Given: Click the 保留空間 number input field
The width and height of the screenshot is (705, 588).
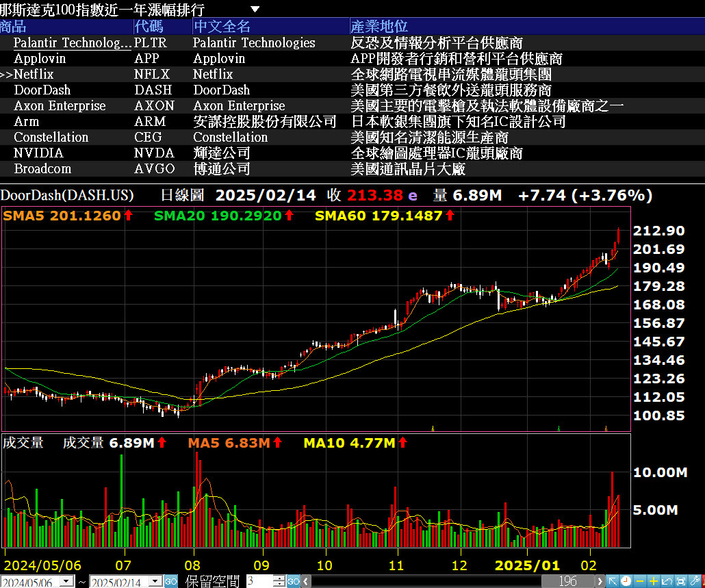Looking at the screenshot, I should tap(259, 581).
